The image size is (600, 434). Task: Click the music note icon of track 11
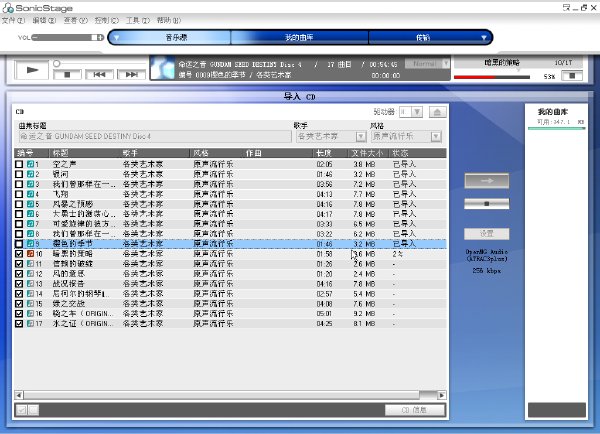[31, 264]
